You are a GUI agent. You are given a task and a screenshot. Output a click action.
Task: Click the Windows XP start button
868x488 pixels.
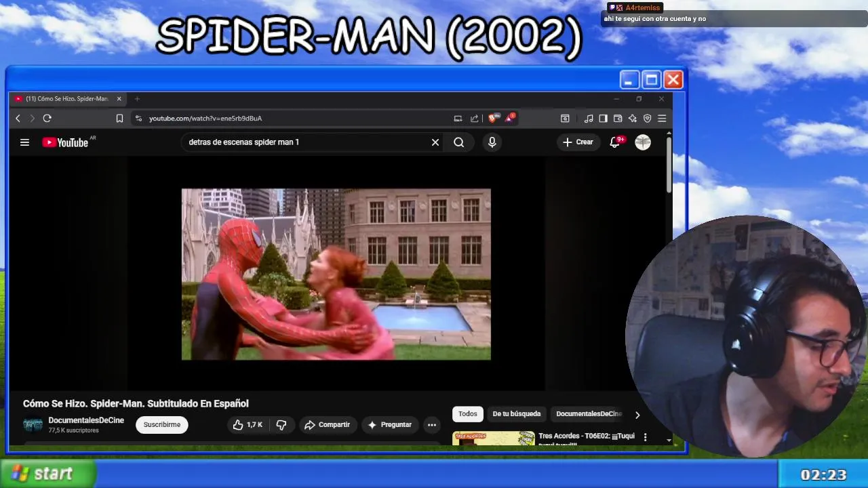pyautogui.click(x=47, y=474)
